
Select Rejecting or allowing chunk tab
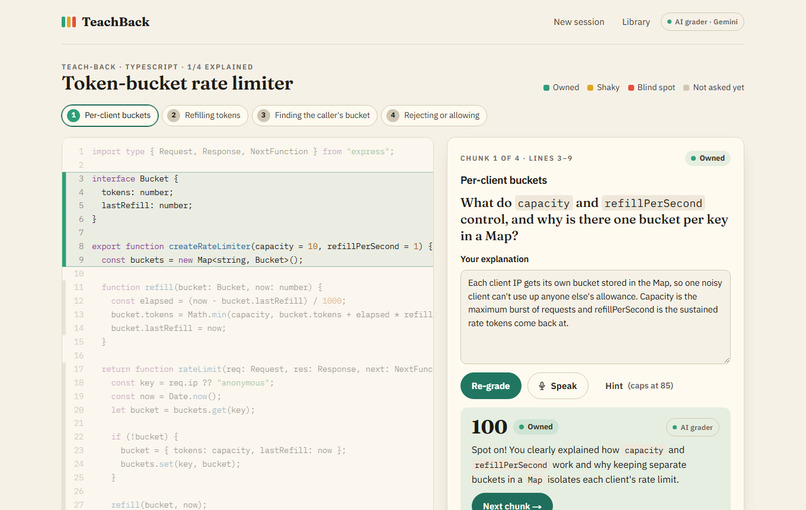click(x=434, y=115)
